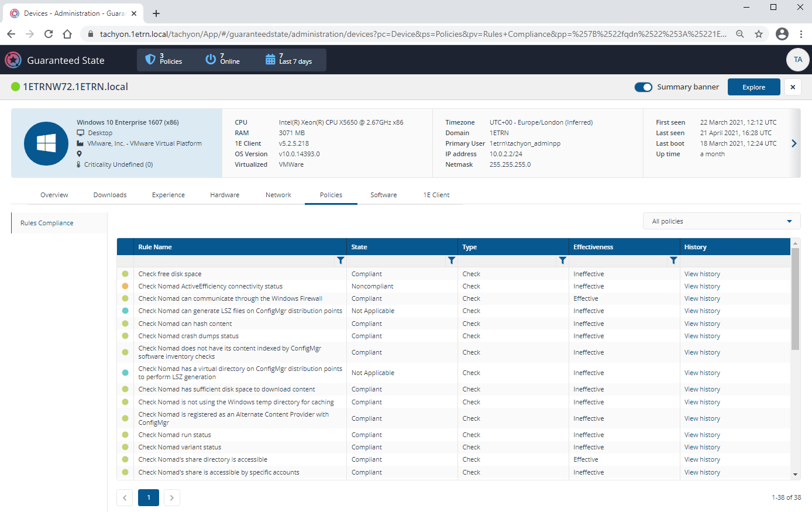Image resolution: width=812 pixels, height=512 pixels.
Task: Expand summary banner with right chevron
Action: (x=794, y=143)
